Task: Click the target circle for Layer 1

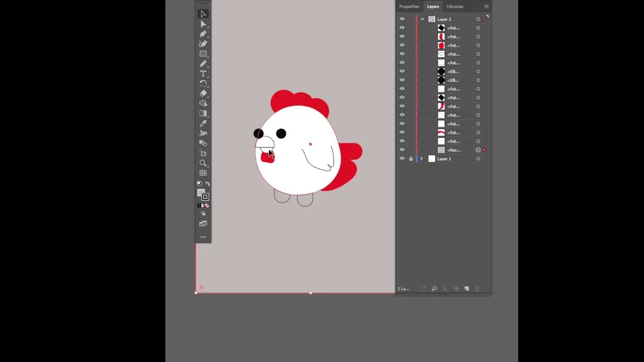Action: (478, 159)
